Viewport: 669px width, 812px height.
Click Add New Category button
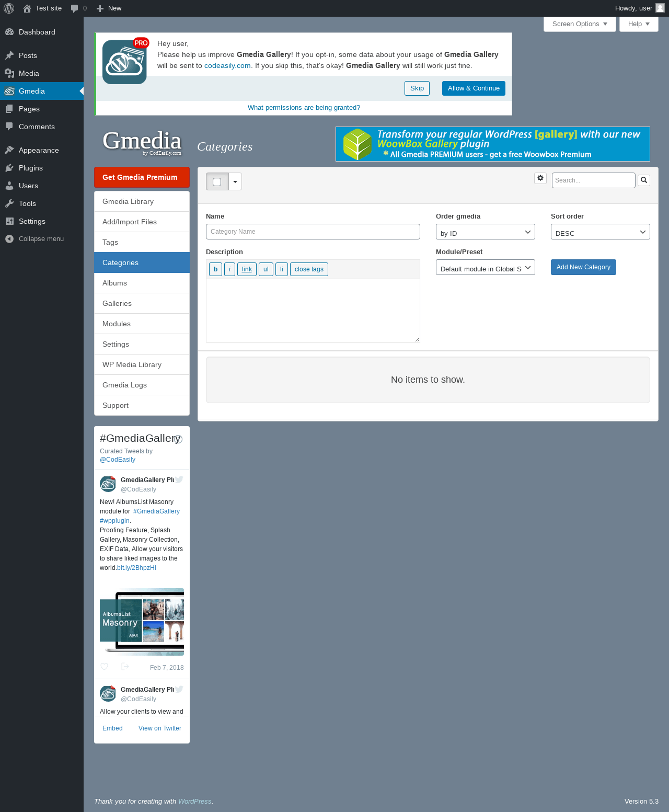(583, 267)
